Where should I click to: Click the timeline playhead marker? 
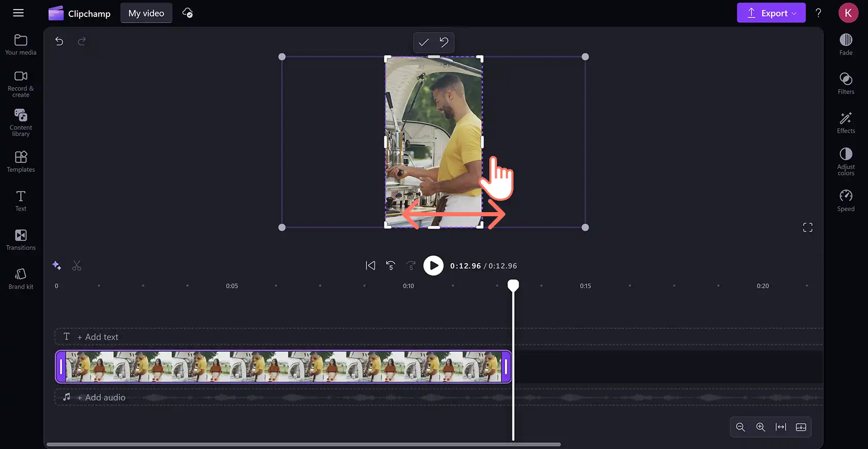(x=513, y=285)
